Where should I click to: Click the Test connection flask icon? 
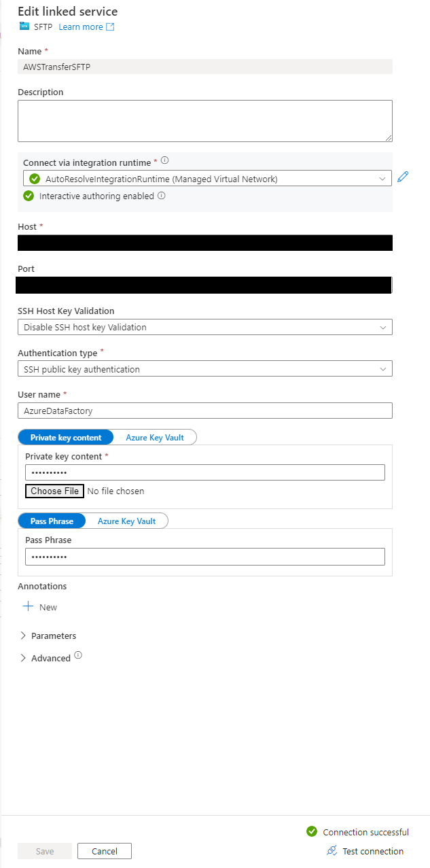332,850
